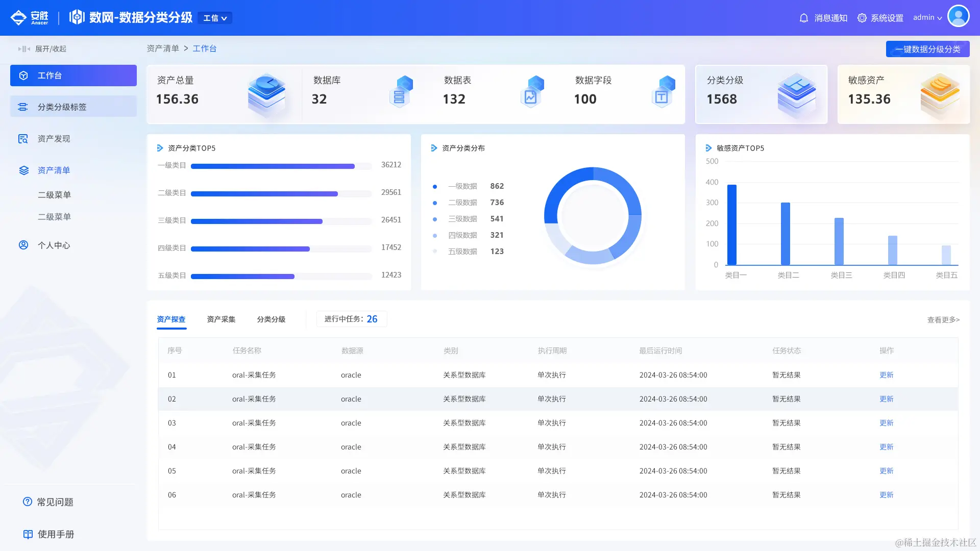Open the 使用手册 book icon
Screen dimensions: 980x551
(x=28, y=534)
